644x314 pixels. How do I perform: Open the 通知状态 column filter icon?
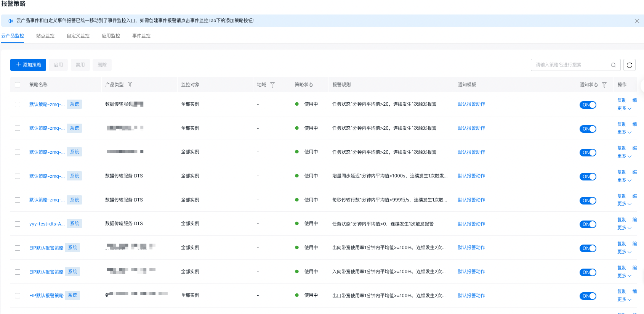click(x=604, y=85)
